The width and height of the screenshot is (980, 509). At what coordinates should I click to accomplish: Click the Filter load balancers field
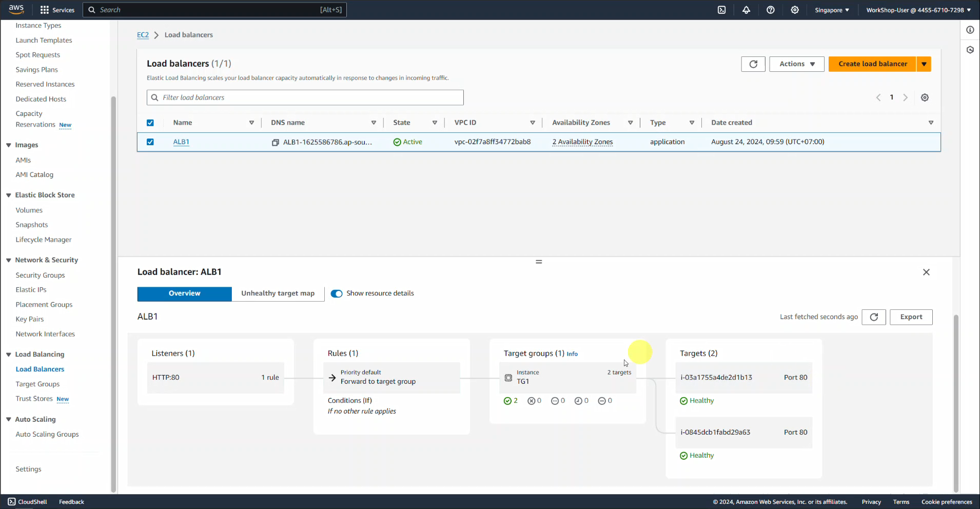pos(311,97)
